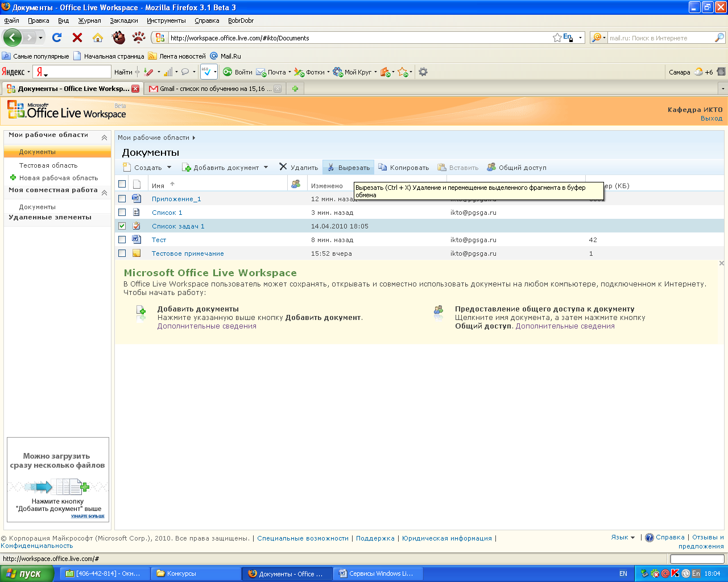
Task: Click the Copy documents icon
Action: [x=383, y=168]
